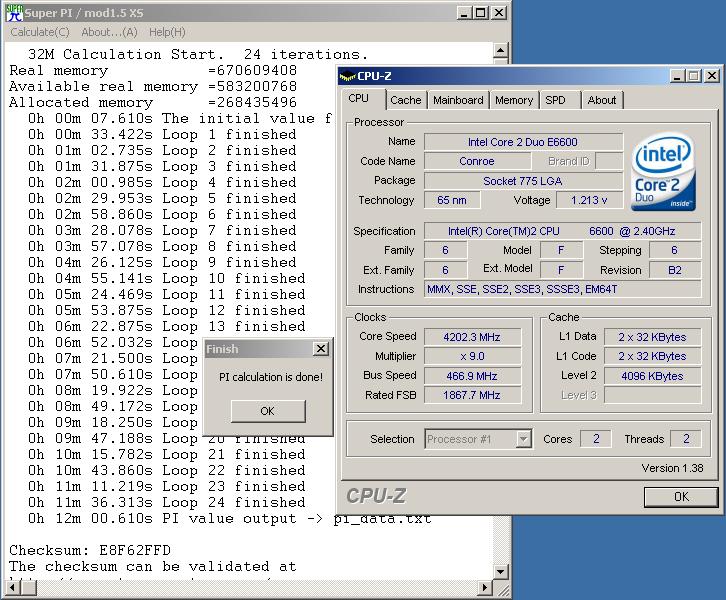The image size is (726, 600).
Task: Click the Checksum: E8F62FFD line
Action: click(x=90, y=550)
